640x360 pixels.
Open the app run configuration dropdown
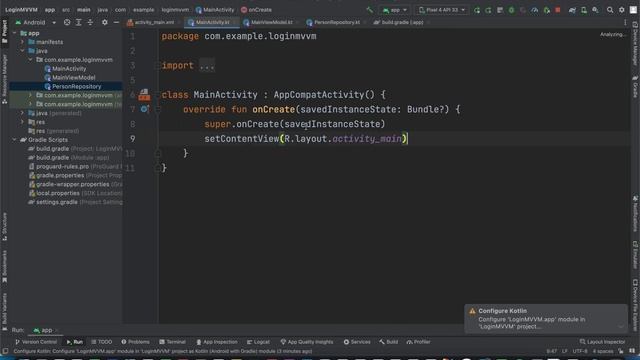[x=394, y=10]
